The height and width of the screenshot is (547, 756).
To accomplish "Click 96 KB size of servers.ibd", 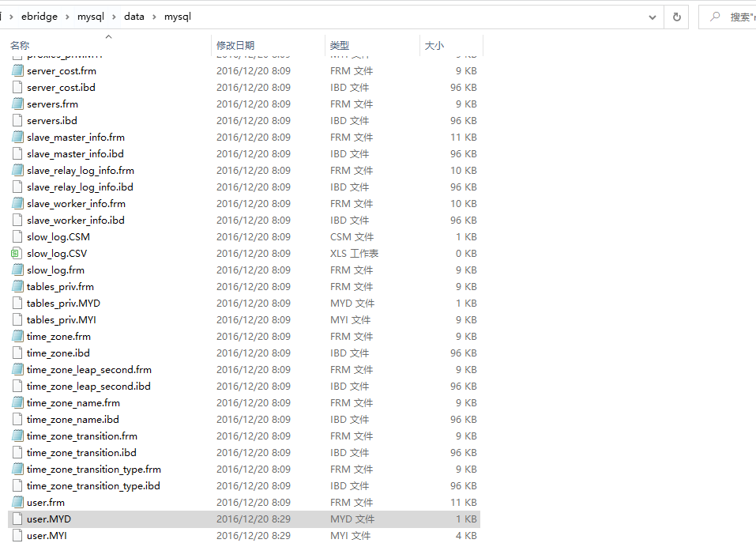I will point(464,121).
